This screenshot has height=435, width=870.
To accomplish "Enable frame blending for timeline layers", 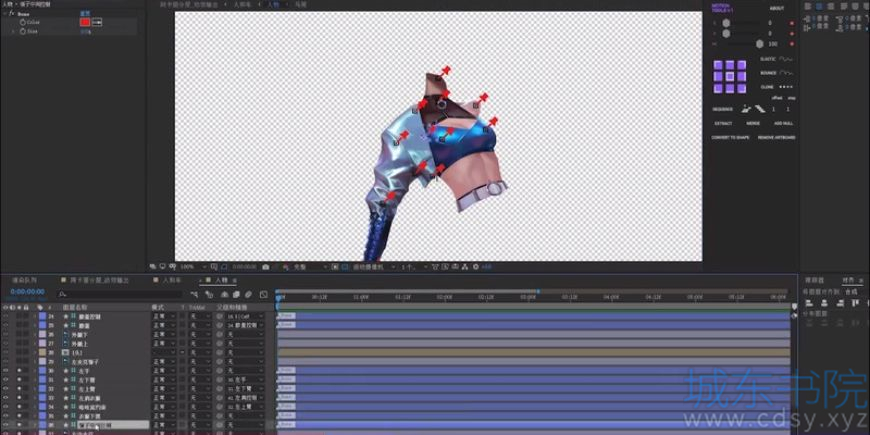I will 236,295.
